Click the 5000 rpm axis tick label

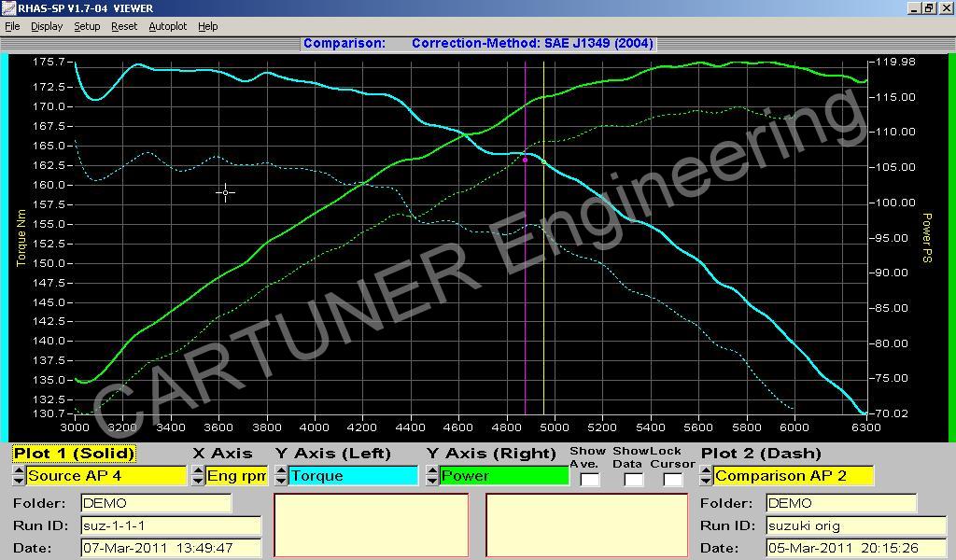point(555,427)
